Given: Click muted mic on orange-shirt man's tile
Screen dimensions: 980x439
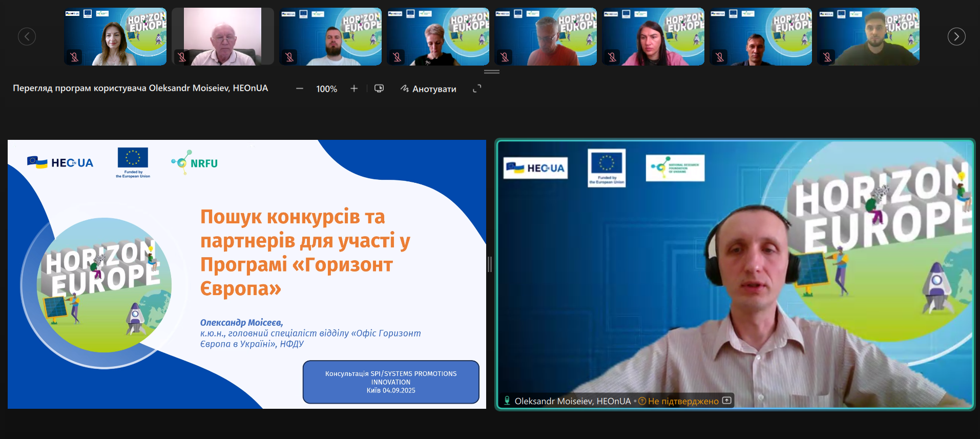Looking at the screenshot, I should (505, 57).
